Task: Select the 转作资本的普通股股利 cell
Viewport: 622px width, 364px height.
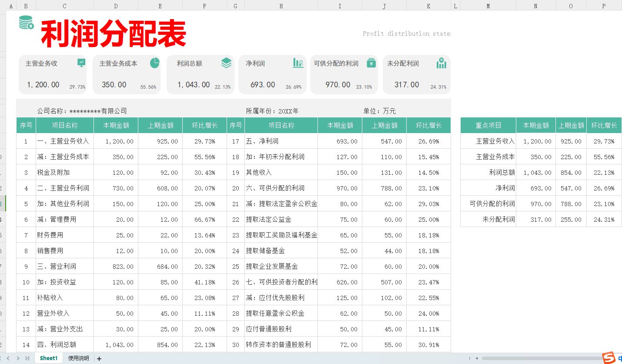Action: [x=281, y=345]
